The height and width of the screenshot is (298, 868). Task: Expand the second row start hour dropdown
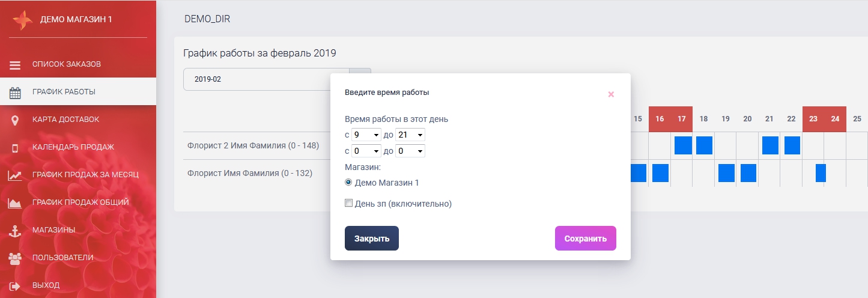[x=366, y=151]
